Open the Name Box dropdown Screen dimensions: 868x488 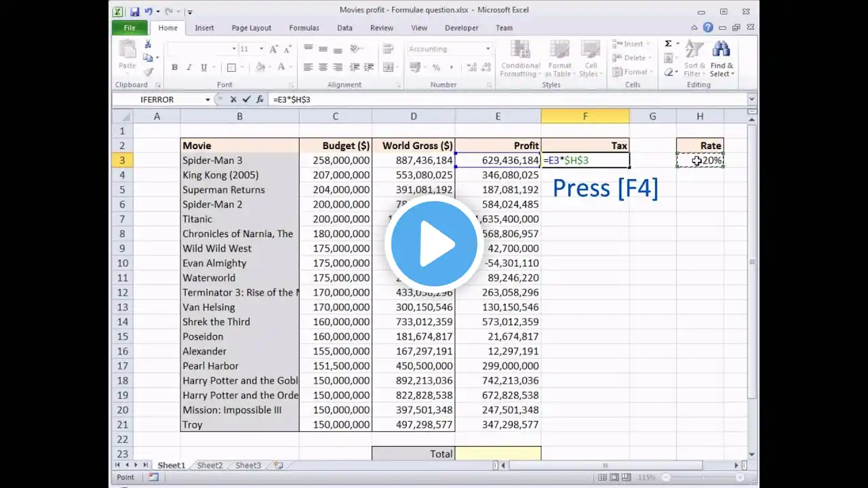coord(208,100)
